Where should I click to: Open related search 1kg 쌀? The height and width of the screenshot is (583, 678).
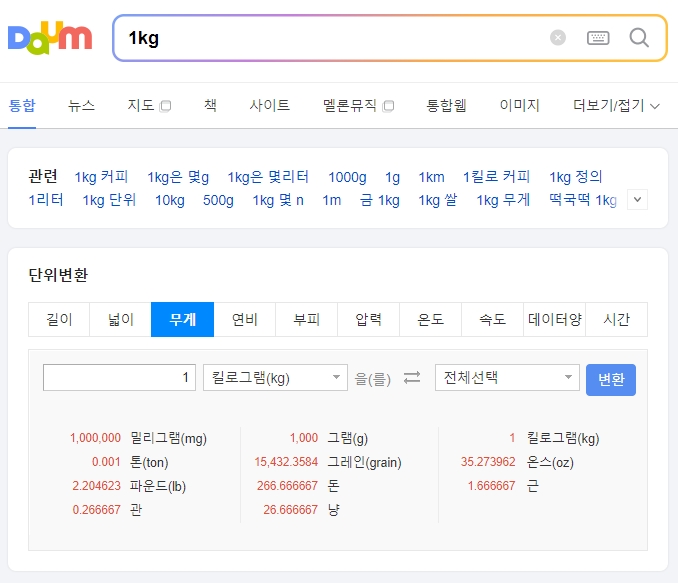(x=438, y=200)
